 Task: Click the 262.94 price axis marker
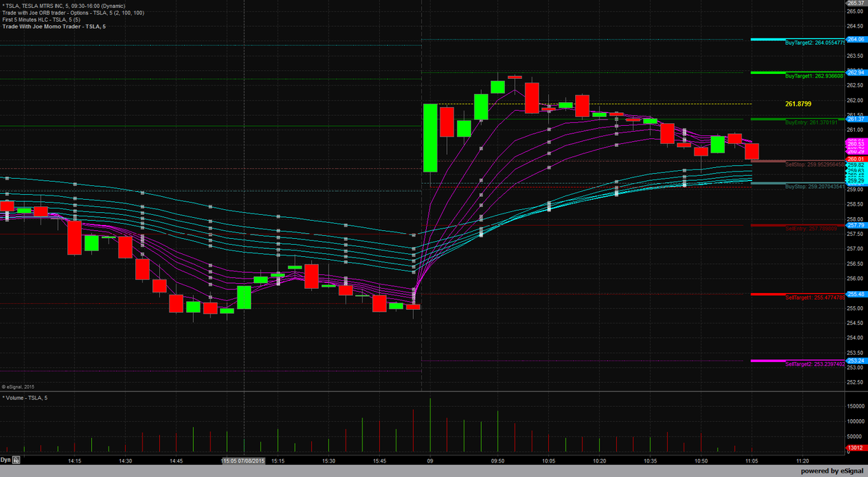point(856,72)
